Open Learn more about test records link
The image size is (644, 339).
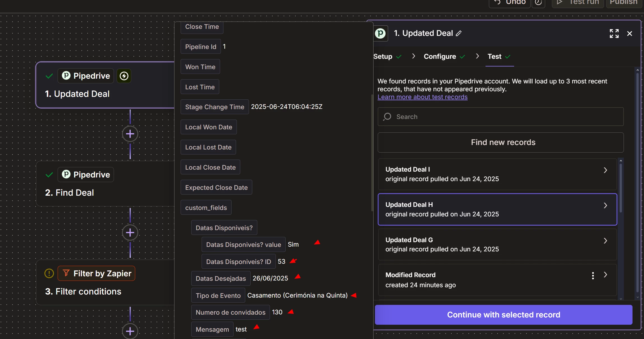coord(422,97)
